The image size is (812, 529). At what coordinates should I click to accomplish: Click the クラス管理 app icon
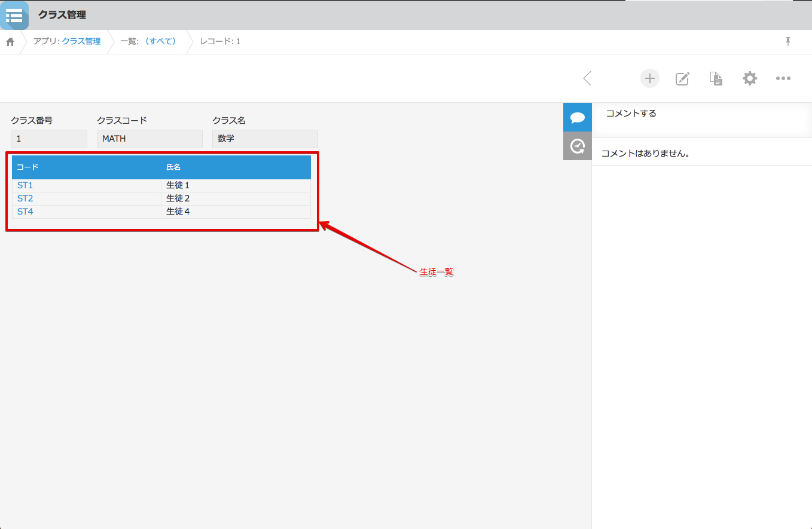click(14, 16)
